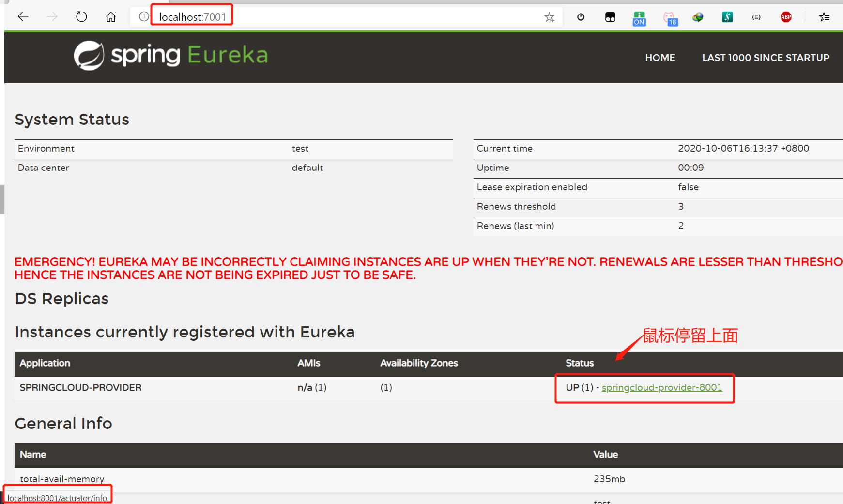Open the browser home page icon
The image size is (843, 504).
point(111,17)
